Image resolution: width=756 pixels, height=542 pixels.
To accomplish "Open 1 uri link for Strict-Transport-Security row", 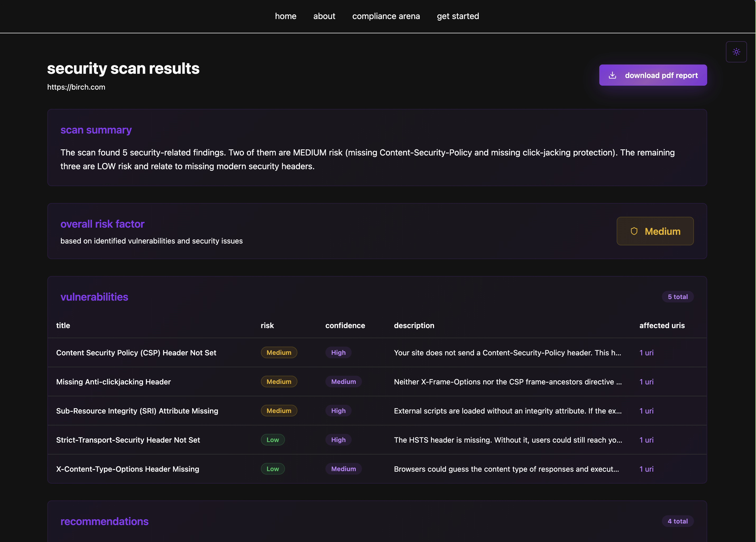I will (646, 440).
